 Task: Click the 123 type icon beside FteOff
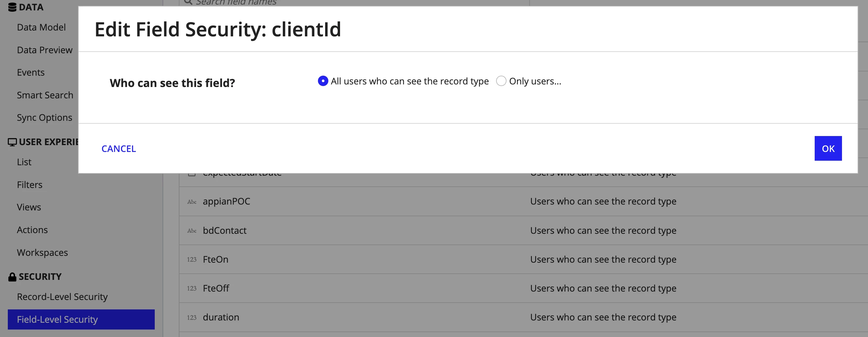point(192,289)
